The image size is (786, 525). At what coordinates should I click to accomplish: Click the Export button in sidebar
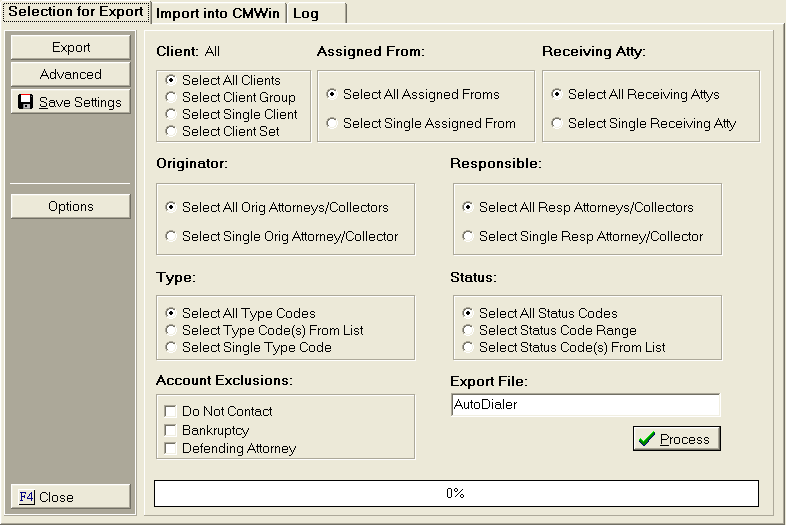[x=71, y=47]
